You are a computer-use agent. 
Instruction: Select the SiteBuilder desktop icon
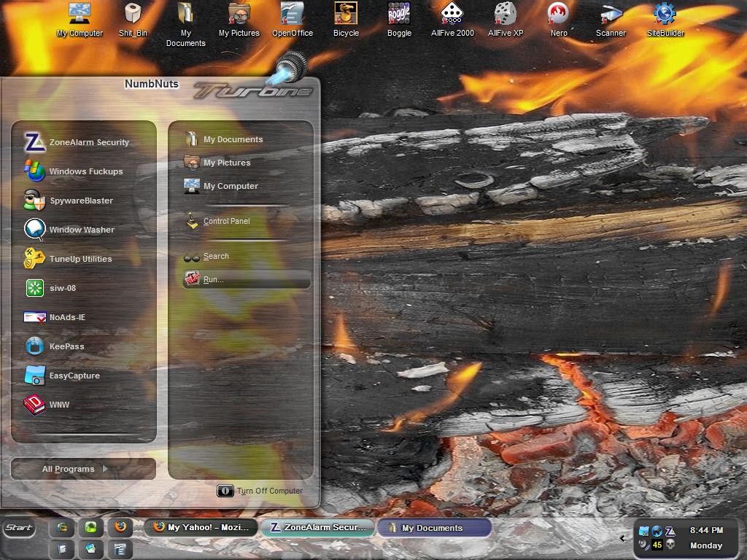(665, 20)
